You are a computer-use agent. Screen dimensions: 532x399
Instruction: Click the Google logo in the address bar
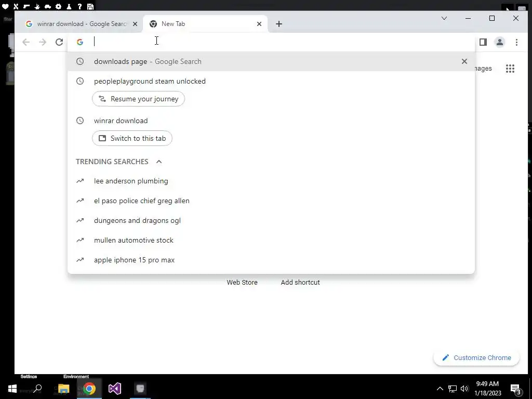80,42
